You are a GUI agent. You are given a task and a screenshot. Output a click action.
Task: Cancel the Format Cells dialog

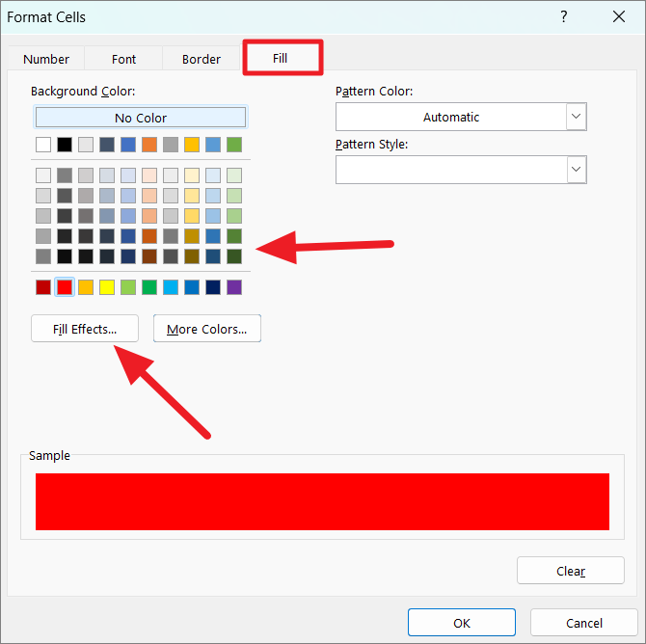[x=583, y=623]
